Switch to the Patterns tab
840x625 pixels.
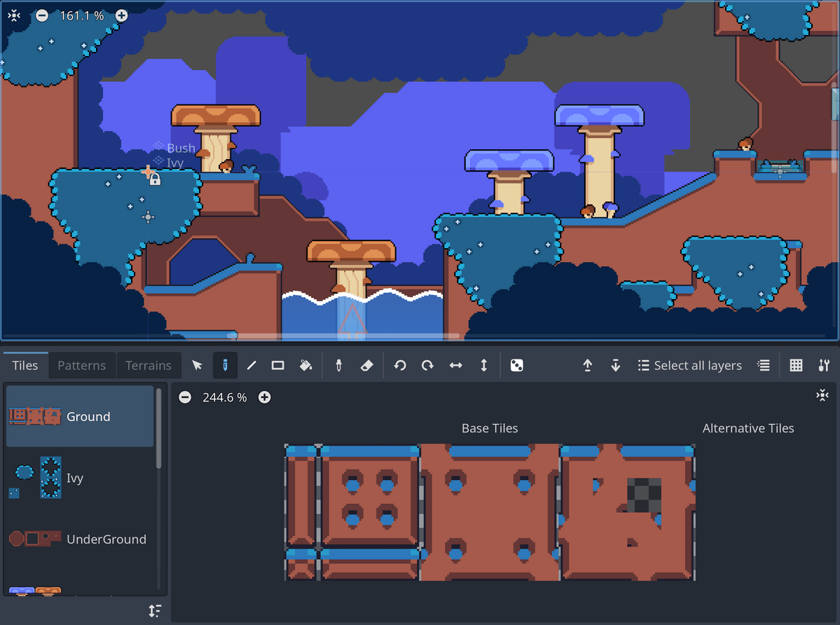click(81, 365)
